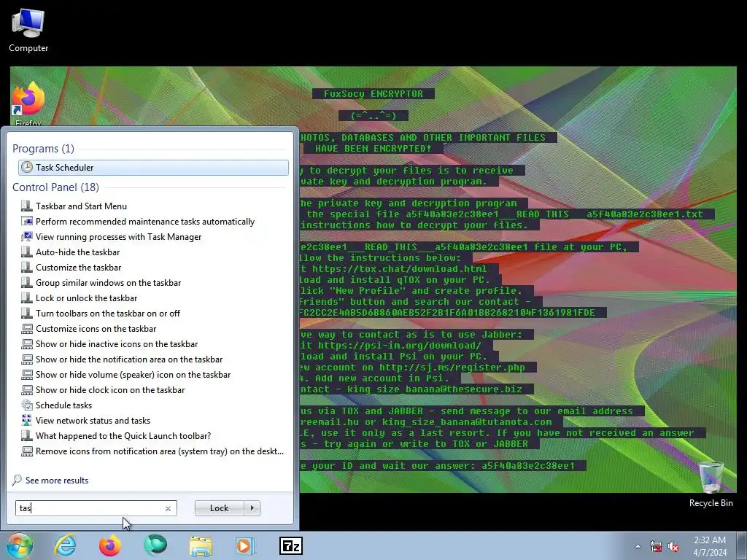Open Windows Media Player from the taskbar

pyautogui.click(x=246, y=545)
